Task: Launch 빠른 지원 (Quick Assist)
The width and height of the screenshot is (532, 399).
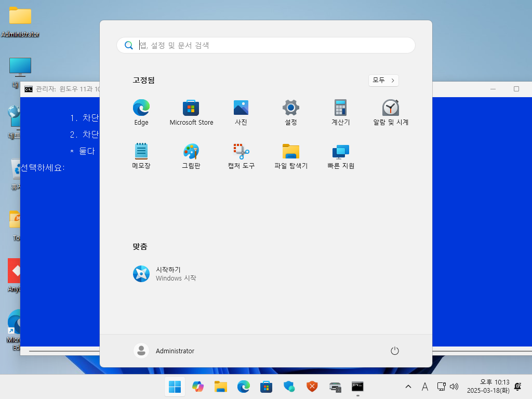Action: (341, 156)
